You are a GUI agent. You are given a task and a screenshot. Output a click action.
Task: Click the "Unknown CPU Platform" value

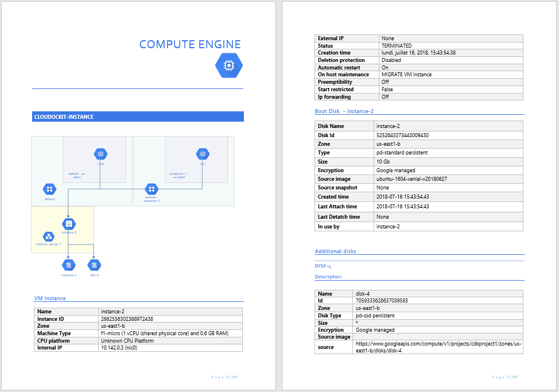[127, 341]
